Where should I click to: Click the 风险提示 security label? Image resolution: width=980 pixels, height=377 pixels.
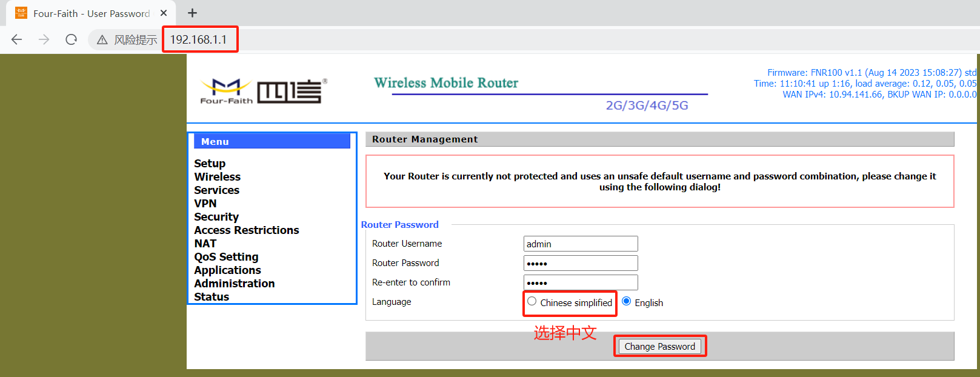coord(136,40)
